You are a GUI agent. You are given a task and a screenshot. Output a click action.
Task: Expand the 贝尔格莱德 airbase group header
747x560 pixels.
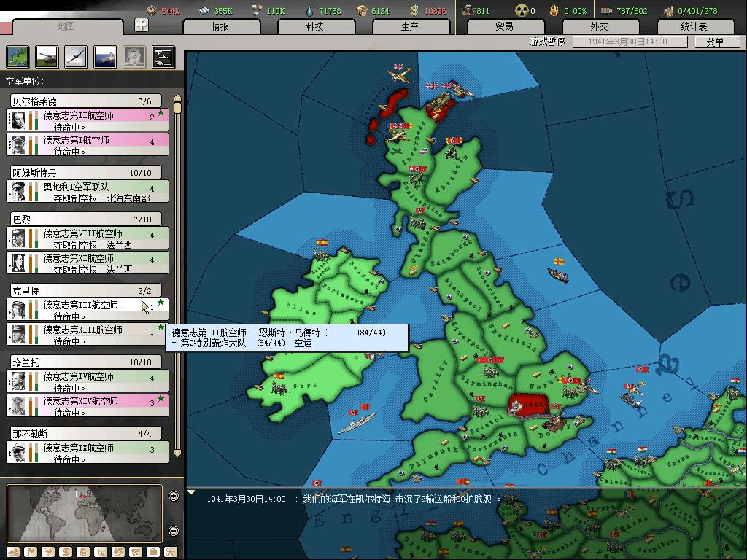86,101
